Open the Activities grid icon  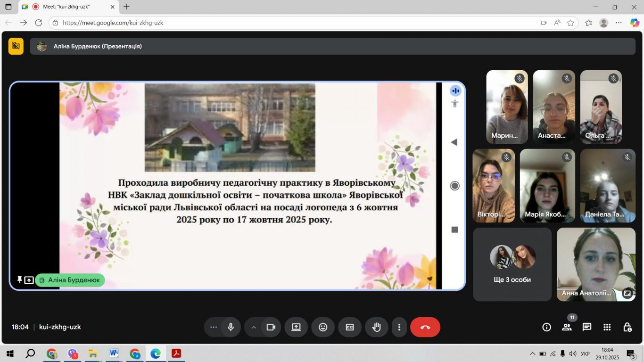click(x=607, y=327)
